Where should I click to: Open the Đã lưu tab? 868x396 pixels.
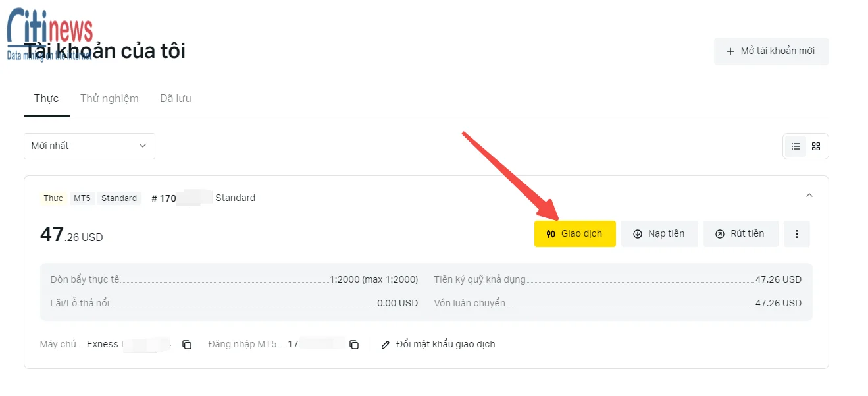pos(176,99)
